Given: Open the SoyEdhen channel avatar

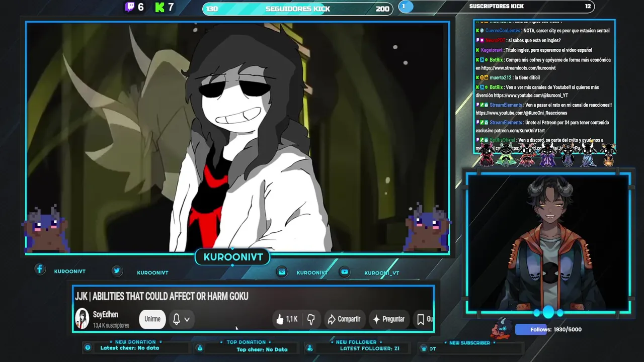Looking at the screenshot, I should 82,319.
